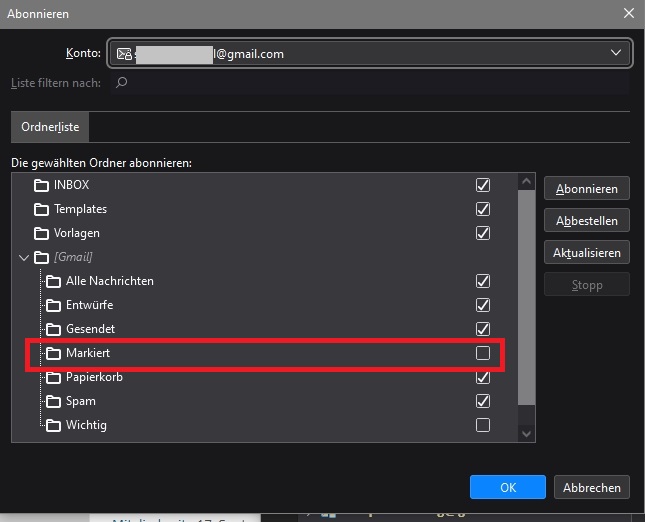Uncheck the Alle Nachrichten checkbox
This screenshot has height=522, width=645.
pos(483,281)
